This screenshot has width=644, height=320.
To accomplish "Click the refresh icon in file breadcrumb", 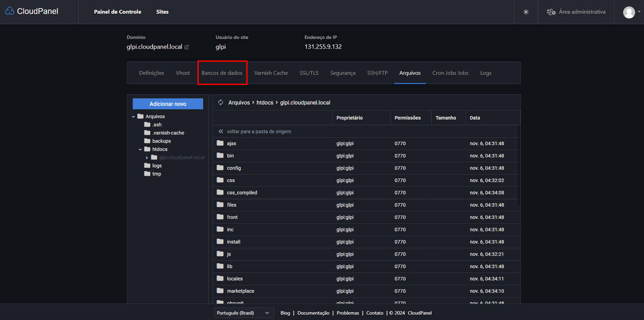I will pyautogui.click(x=221, y=103).
